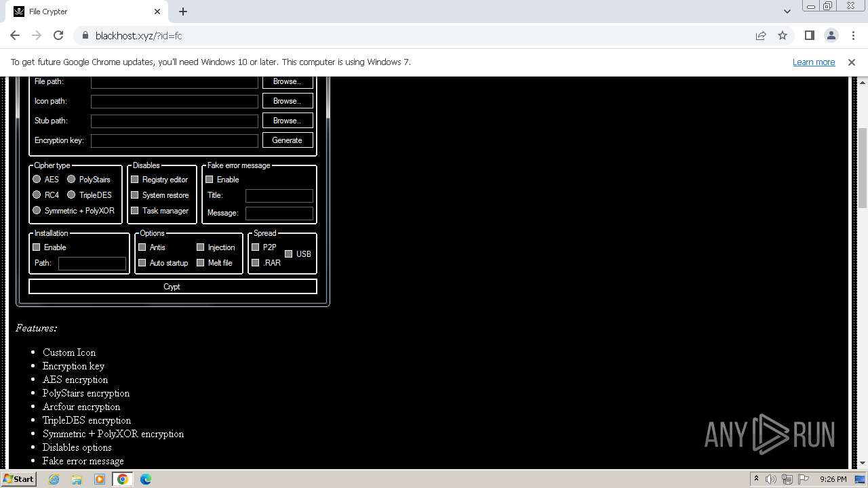Focus the fake error Message field
The image size is (868, 488).
(279, 213)
